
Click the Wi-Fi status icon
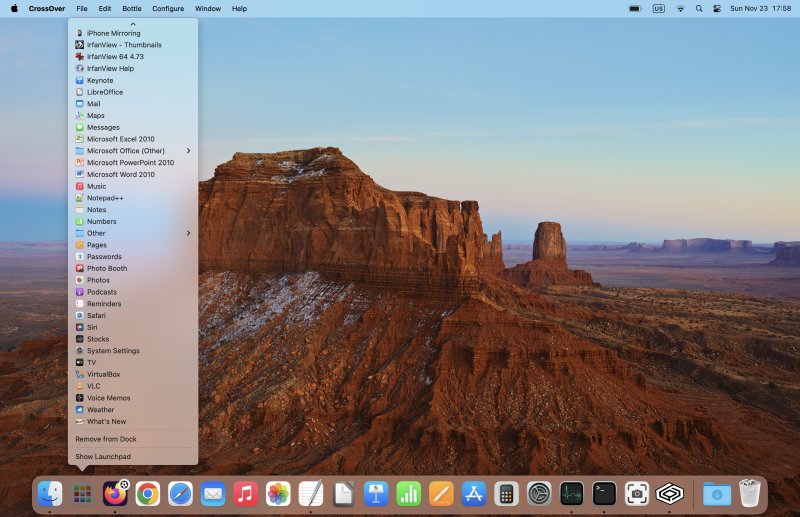[x=680, y=8]
